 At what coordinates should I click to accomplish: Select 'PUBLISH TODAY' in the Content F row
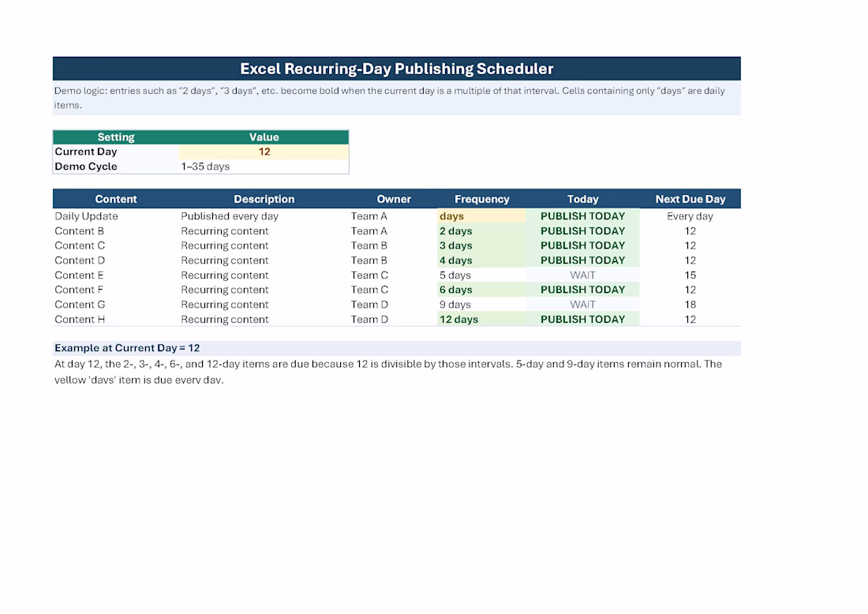coord(582,290)
